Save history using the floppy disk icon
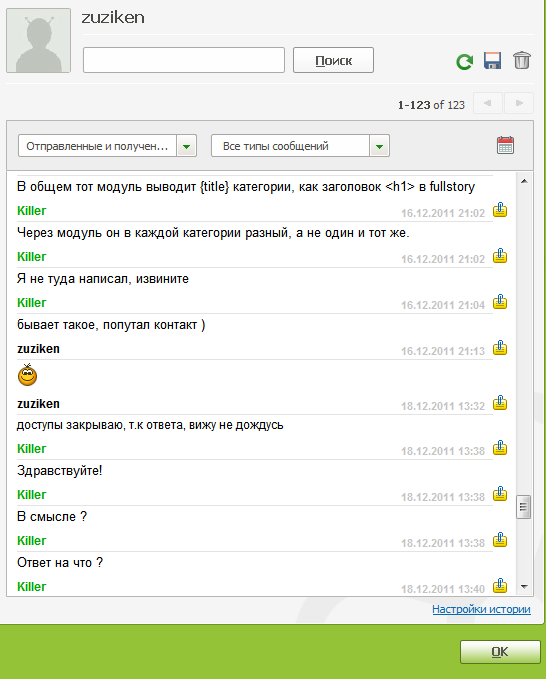This screenshot has width=546, height=679. tap(492, 61)
